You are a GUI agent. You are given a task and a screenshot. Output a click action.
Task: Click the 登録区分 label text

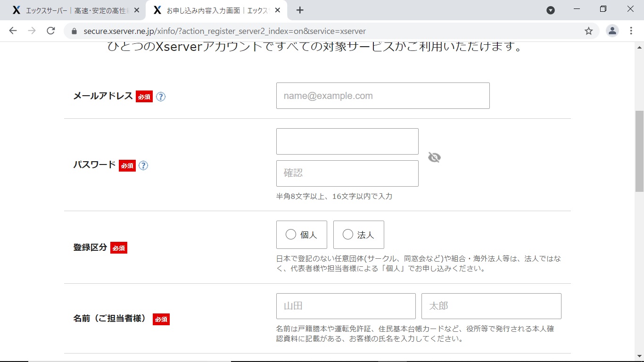pos(90,247)
